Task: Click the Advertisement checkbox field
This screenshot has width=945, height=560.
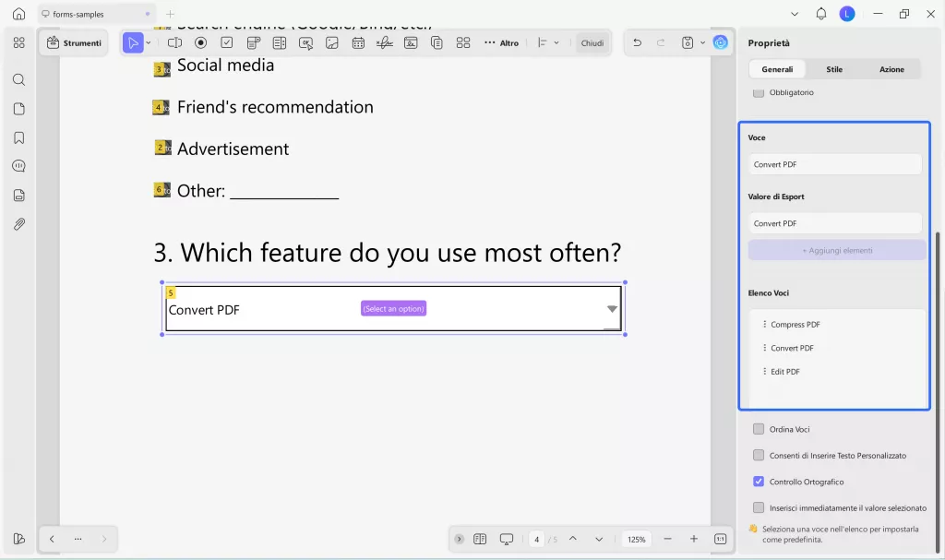Action: [162, 148]
